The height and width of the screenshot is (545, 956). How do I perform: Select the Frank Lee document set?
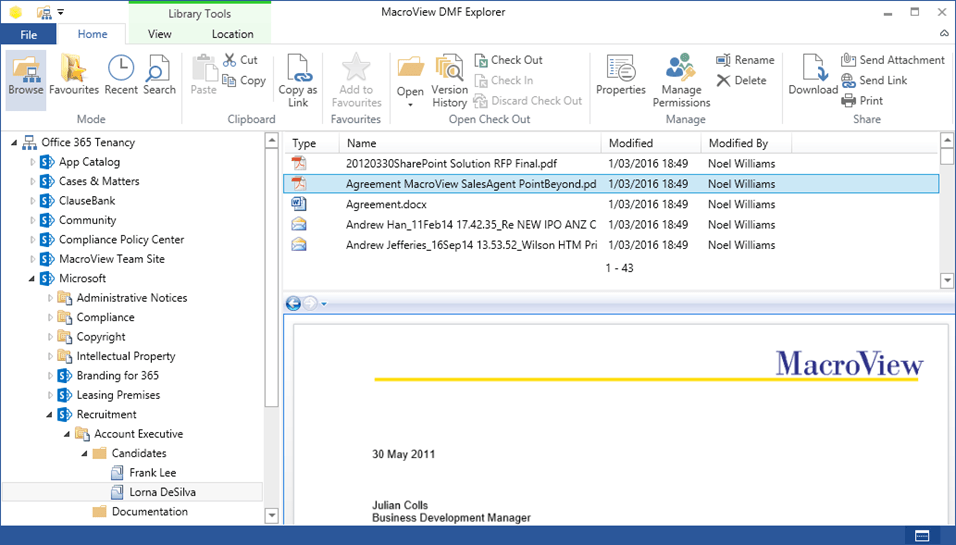pos(152,472)
